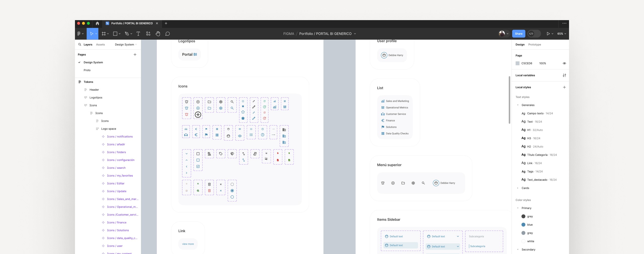Switch to the Design tab
The width and height of the screenshot is (644, 254).
click(x=520, y=45)
